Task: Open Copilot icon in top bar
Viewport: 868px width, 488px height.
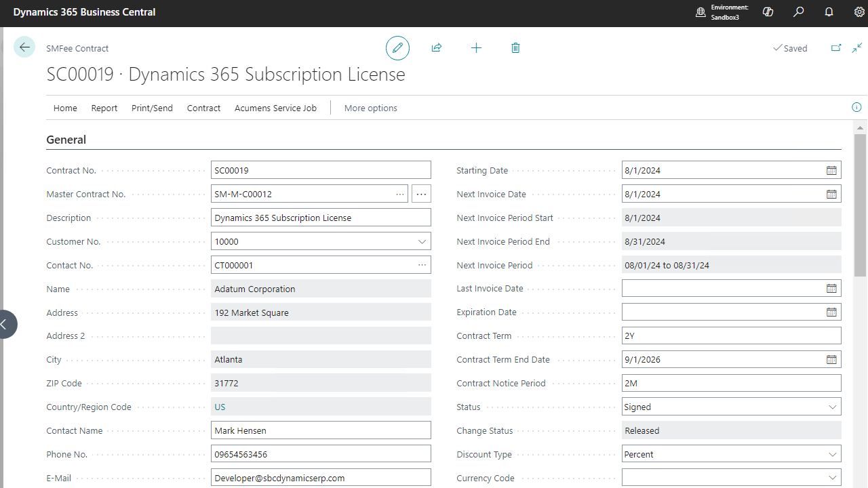Action: pos(768,12)
